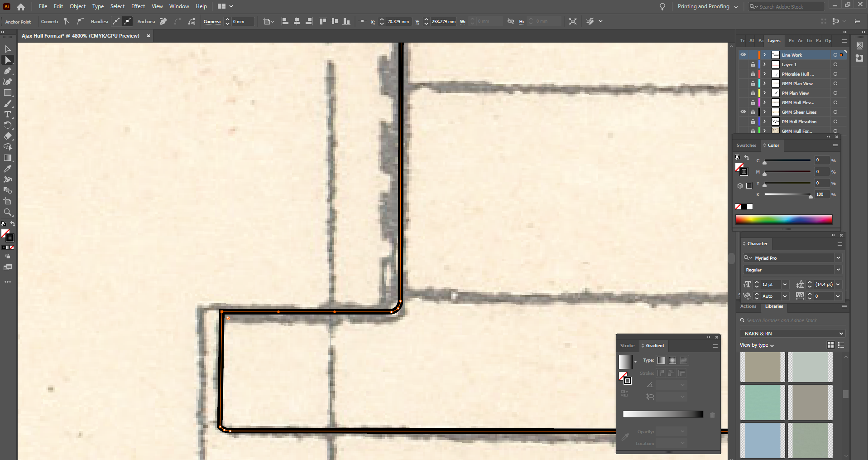Open the NARN & RN library dropdown
The height and width of the screenshot is (460, 868).
pos(792,334)
